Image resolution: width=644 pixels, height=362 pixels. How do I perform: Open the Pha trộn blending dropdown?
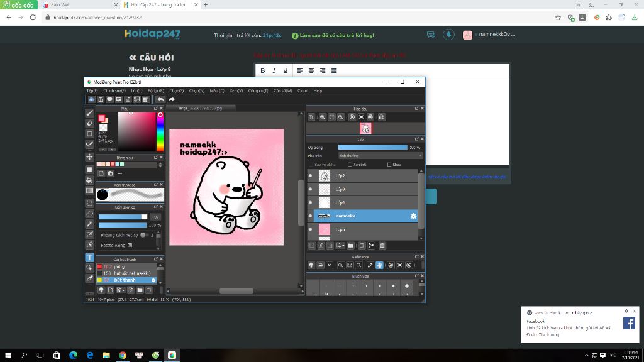tap(380, 156)
